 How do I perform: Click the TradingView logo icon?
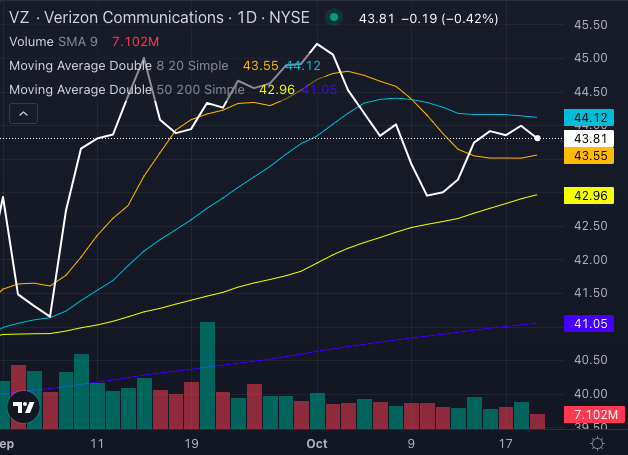coord(22,407)
